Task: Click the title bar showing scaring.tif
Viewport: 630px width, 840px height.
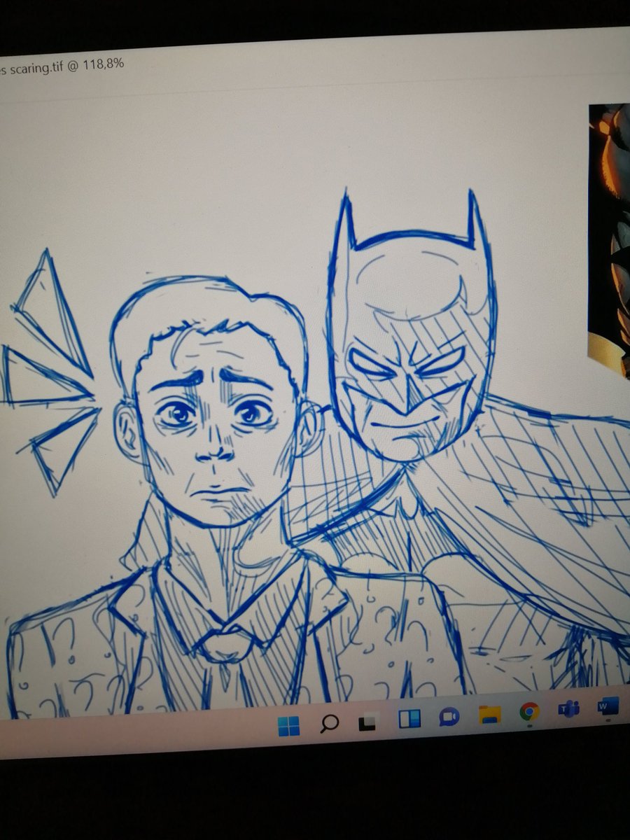Action: [x=63, y=66]
